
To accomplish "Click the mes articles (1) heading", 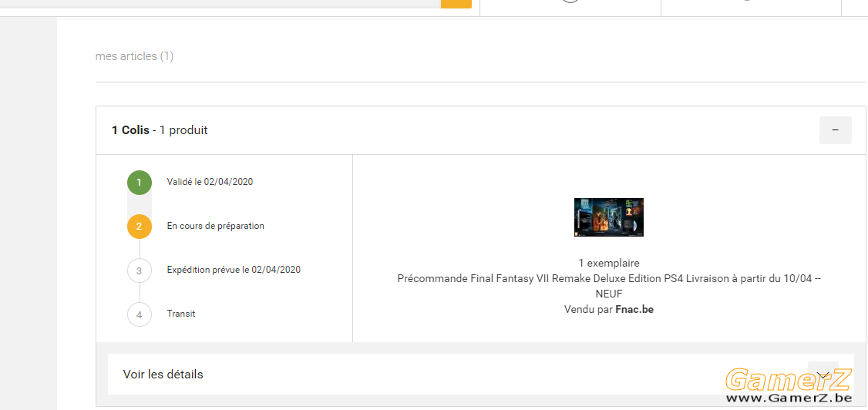I will pos(135,56).
